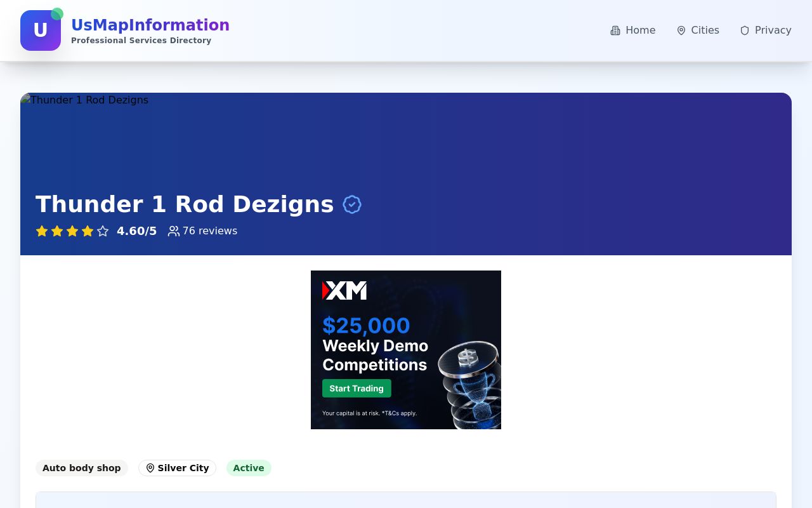Click the shield icon beside Privacy

pyautogui.click(x=745, y=30)
